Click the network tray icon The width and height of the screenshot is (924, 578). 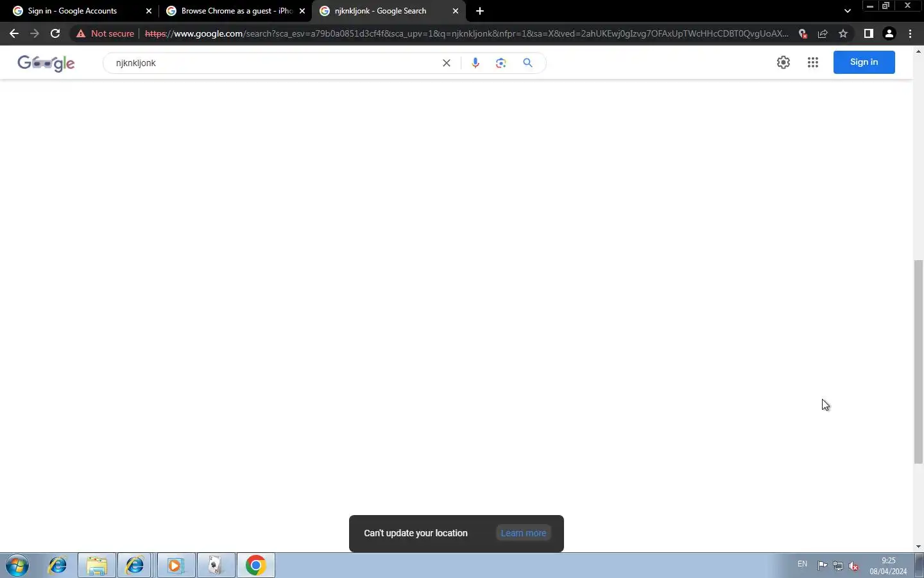point(838,566)
